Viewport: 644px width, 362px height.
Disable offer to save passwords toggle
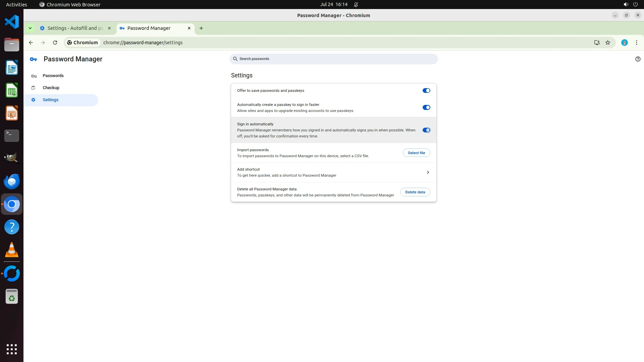[x=426, y=90]
